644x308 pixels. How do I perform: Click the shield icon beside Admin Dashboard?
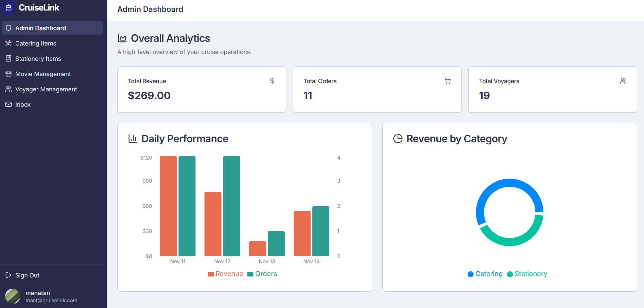[8, 28]
